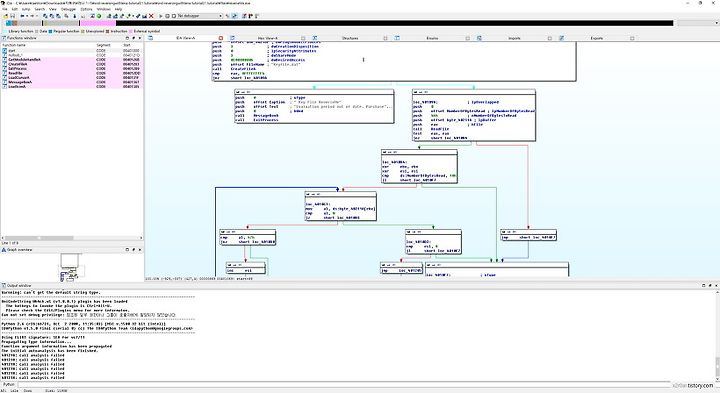This screenshot has width=720, height=393.
Task: Float the Functions window panel
Action: pyautogui.click(x=127, y=38)
